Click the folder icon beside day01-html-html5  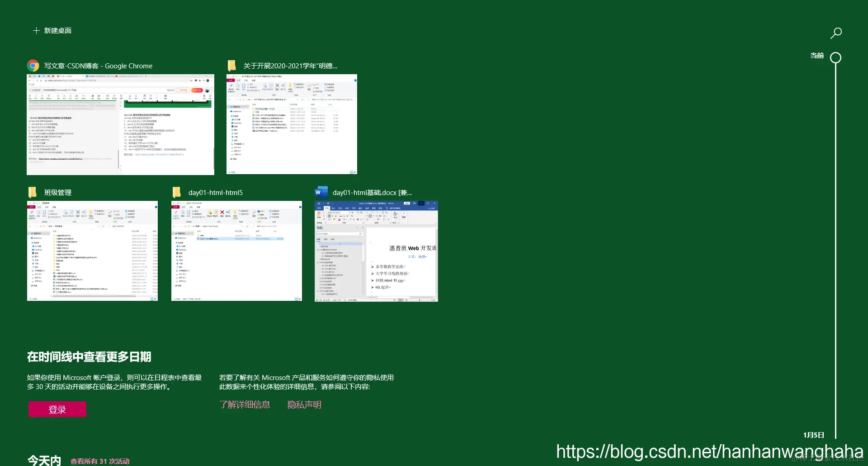coord(177,192)
